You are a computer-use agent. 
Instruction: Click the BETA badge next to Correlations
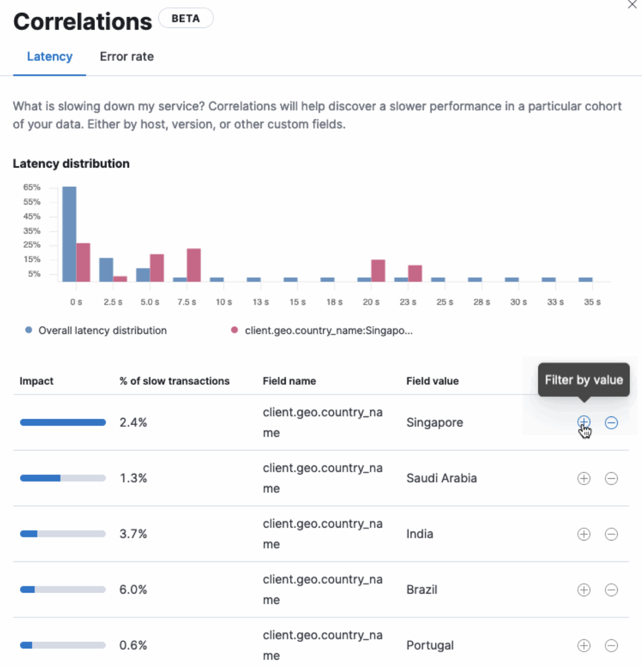click(x=186, y=18)
